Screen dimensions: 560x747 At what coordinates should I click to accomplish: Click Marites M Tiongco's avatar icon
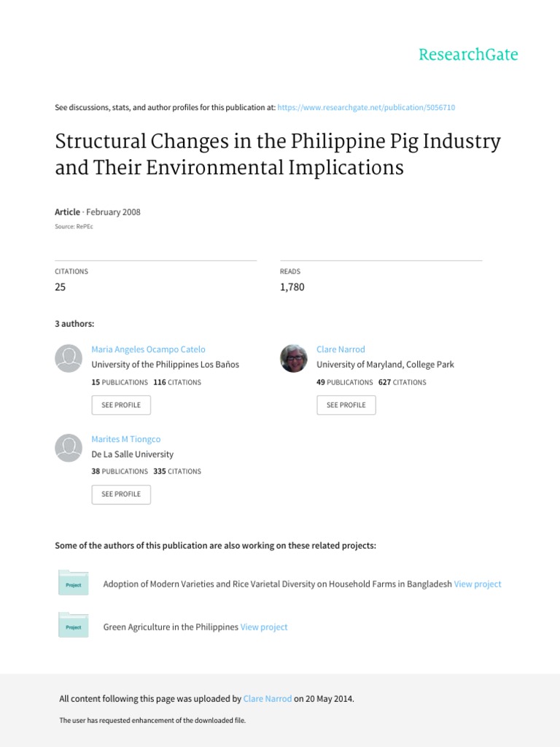(x=69, y=447)
